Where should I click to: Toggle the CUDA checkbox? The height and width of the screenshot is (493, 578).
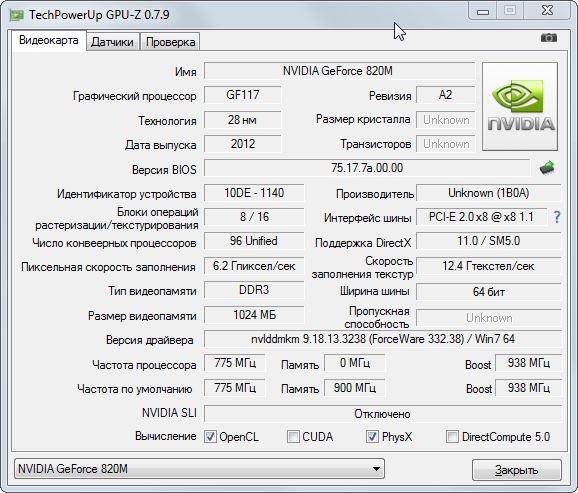[x=293, y=437]
